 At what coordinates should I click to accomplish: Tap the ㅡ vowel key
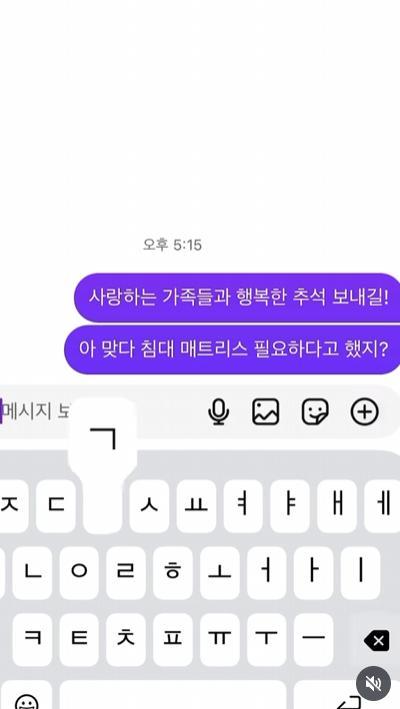tap(313, 639)
